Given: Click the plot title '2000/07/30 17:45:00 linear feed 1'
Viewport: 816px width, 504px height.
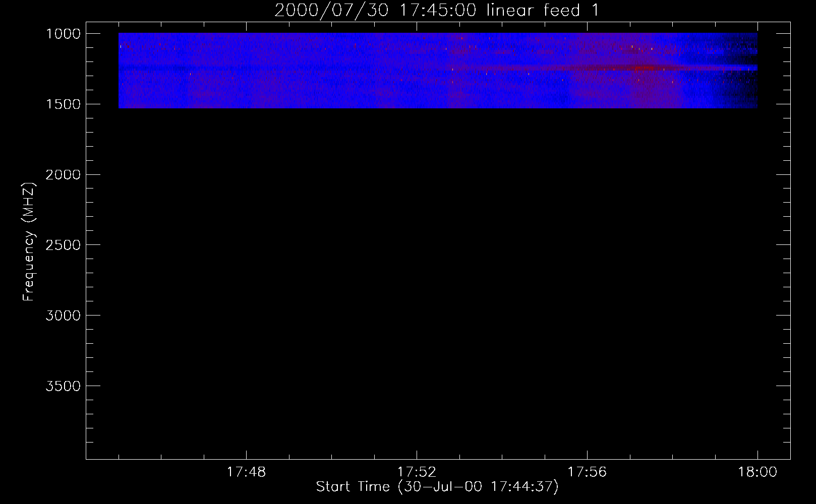Looking at the screenshot, I should pos(437,10).
